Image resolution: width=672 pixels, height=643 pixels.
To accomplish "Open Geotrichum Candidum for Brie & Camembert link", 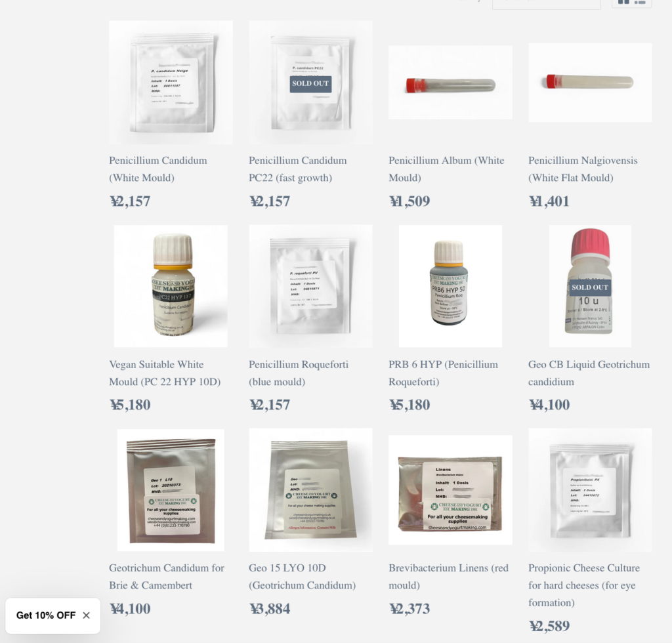I will [x=167, y=577].
